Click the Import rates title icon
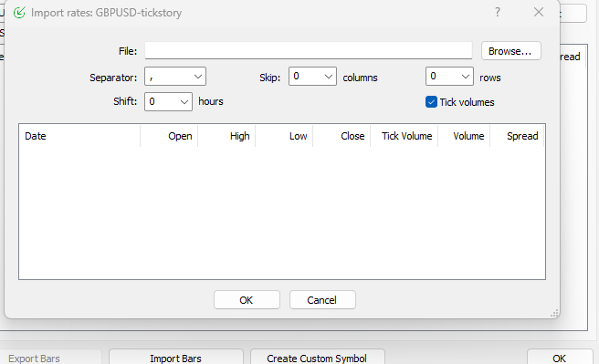Image resolution: width=599 pixels, height=364 pixels. pyautogui.click(x=19, y=13)
